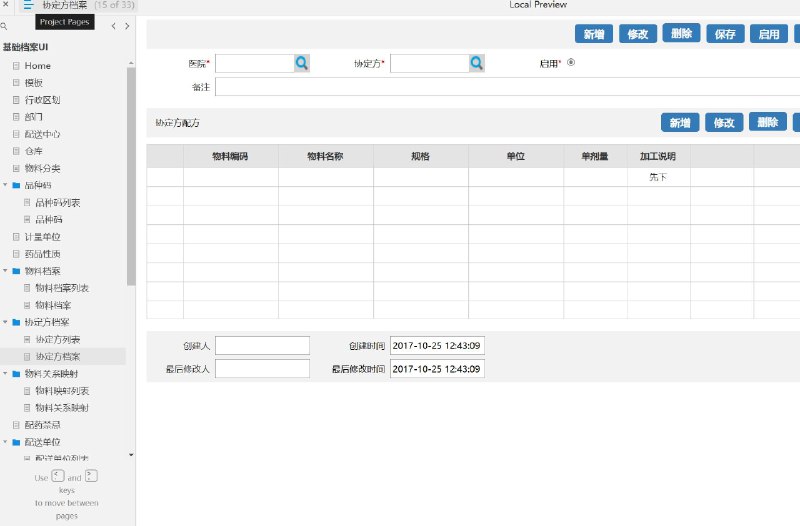Image resolution: width=800 pixels, height=526 pixels.
Task: Click the sidebar vertical scrollbar
Action: click(131, 176)
